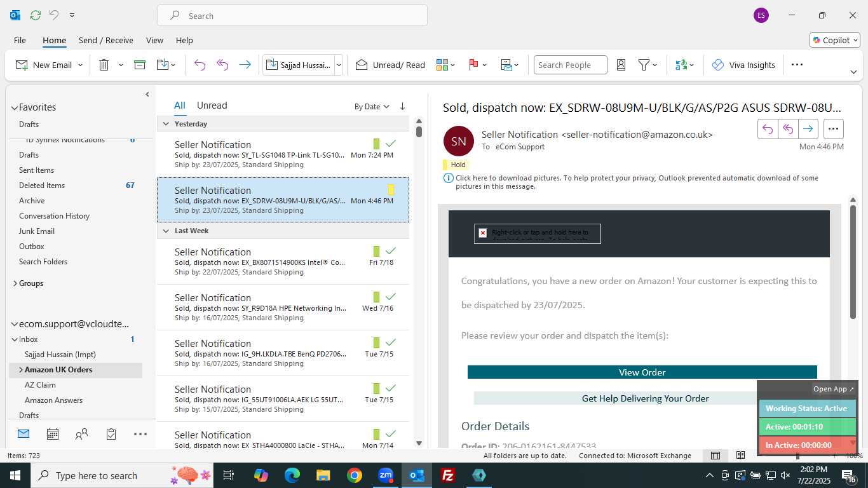Viewport: 868px width, 488px height.
Task: Click the View Order button
Action: pos(642,372)
